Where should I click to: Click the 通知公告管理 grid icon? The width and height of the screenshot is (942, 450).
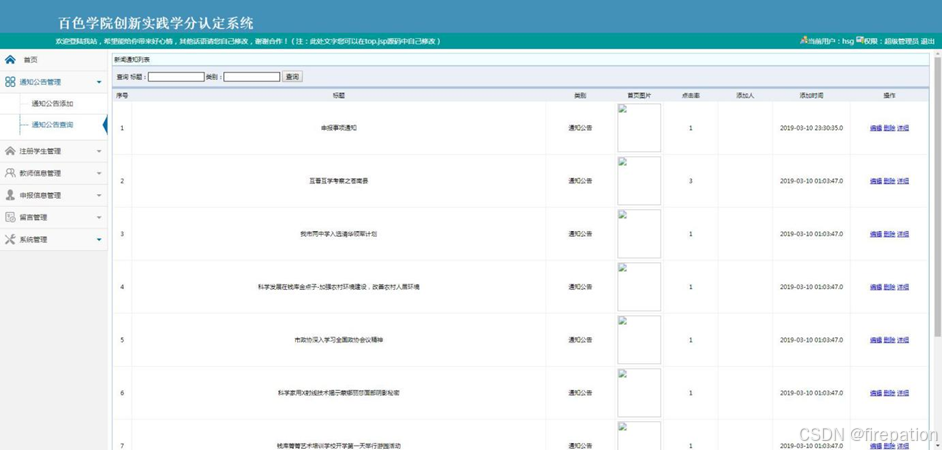point(10,82)
